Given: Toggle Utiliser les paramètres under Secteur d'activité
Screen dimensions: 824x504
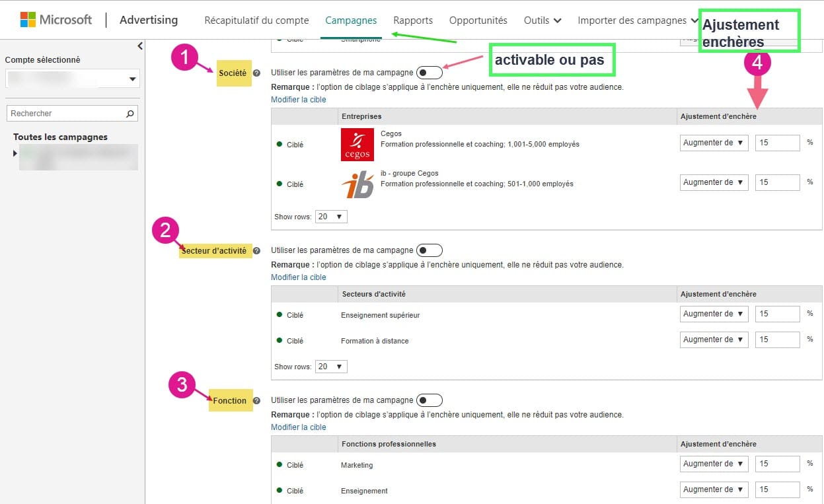Looking at the screenshot, I should point(429,250).
